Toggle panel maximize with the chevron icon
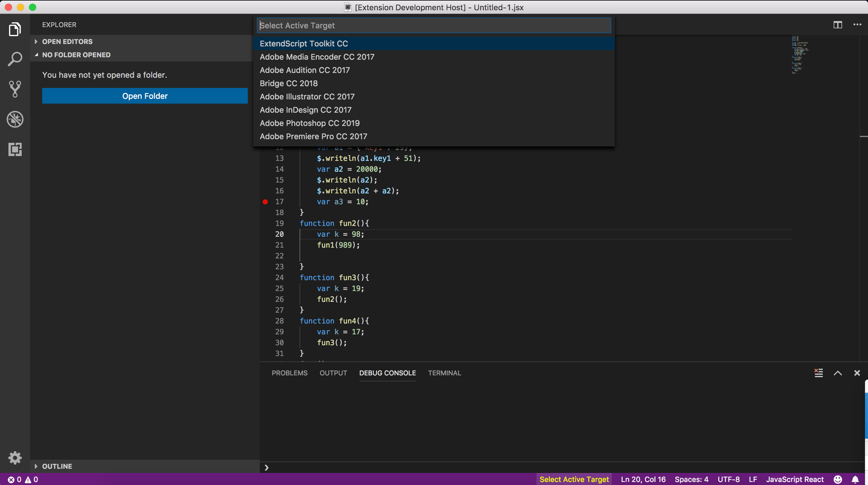The width and height of the screenshot is (868, 485). click(x=838, y=373)
